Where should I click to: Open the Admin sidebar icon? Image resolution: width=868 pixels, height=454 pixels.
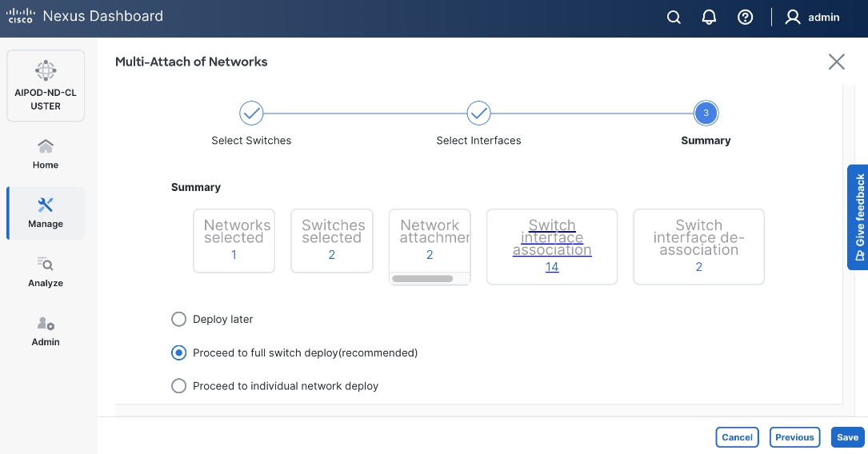tap(46, 324)
